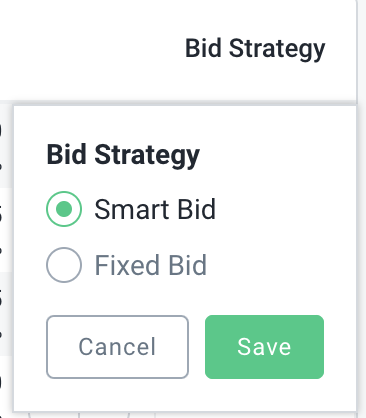
Task: Tick the unselected Fixed Bid option
Action: click(64, 265)
